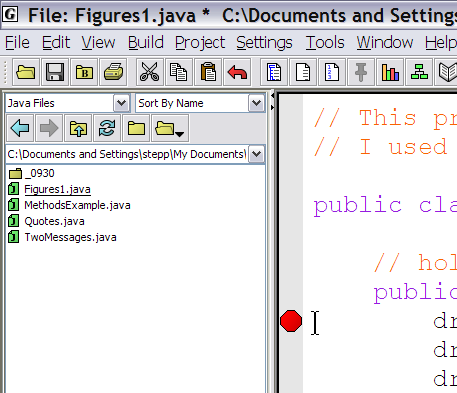The height and width of the screenshot is (393, 457).
Task: Open the View menu
Action: (x=98, y=43)
